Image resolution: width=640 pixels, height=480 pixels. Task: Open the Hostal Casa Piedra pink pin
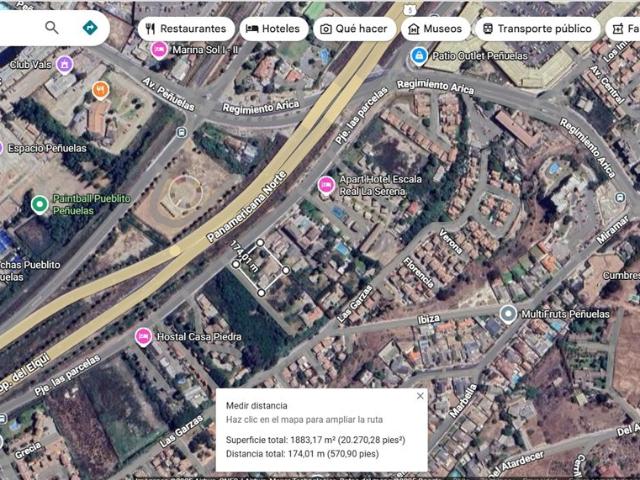(x=143, y=336)
